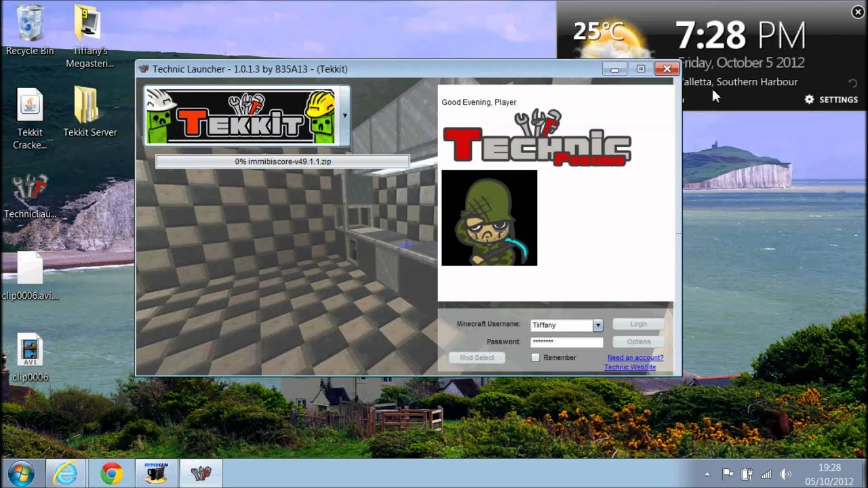Open HyperCam in the taskbar
The height and width of the screenshot is (488, 868).
[157, 473]
